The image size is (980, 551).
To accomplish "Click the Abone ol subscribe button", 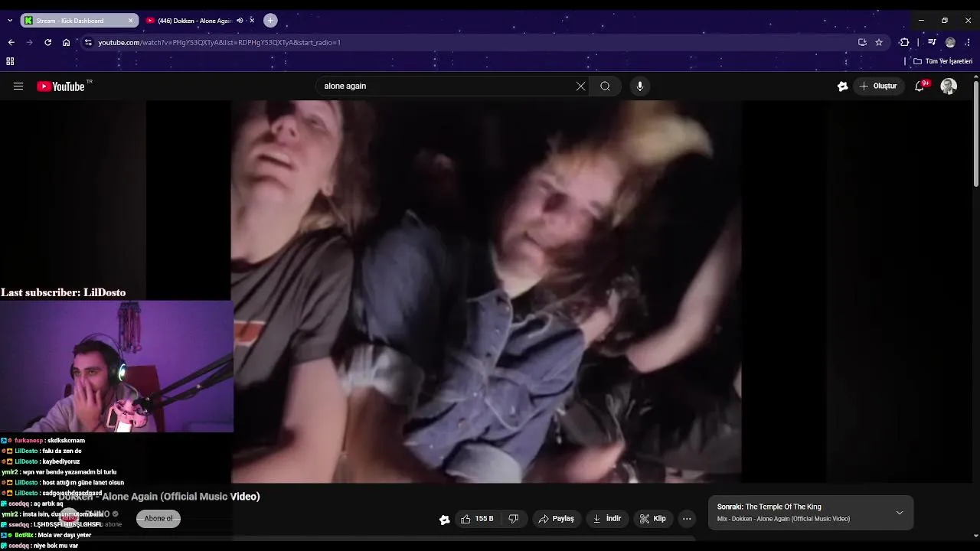I will [x=158, y=519].
